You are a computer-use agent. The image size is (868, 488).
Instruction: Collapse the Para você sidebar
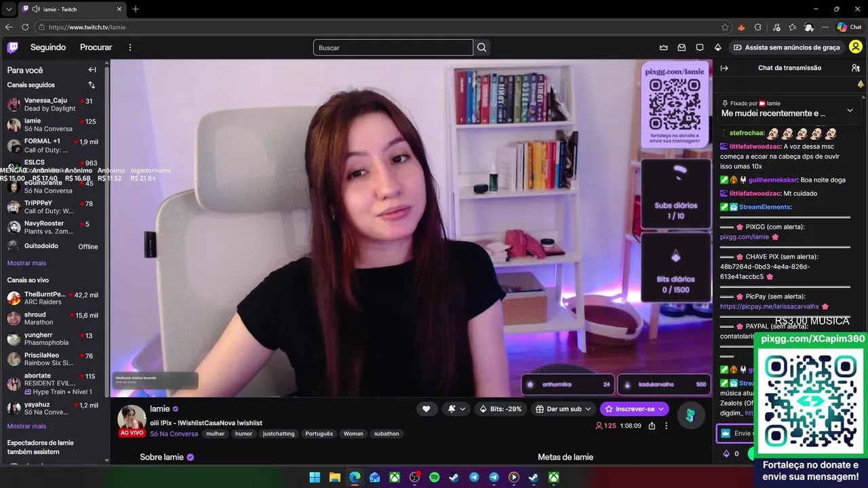tap(92, 70)
